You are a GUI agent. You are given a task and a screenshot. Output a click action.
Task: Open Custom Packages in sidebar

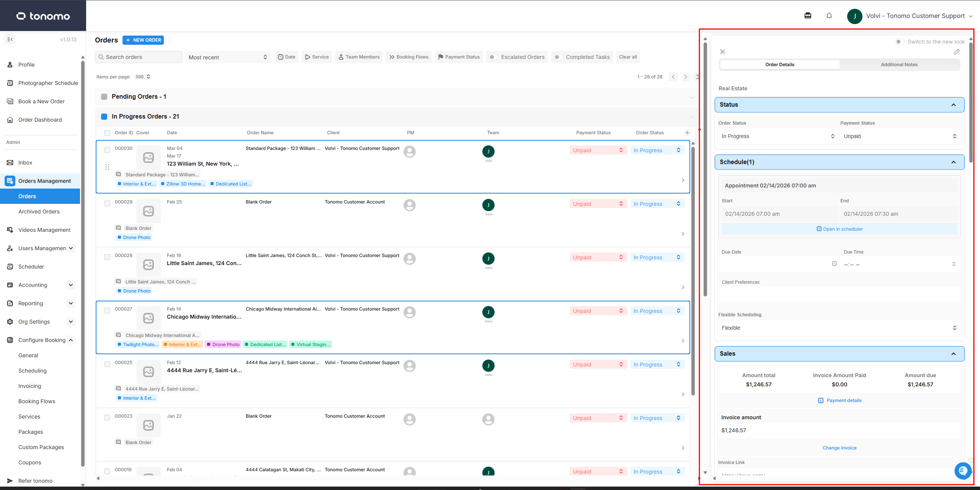point(41,447)
